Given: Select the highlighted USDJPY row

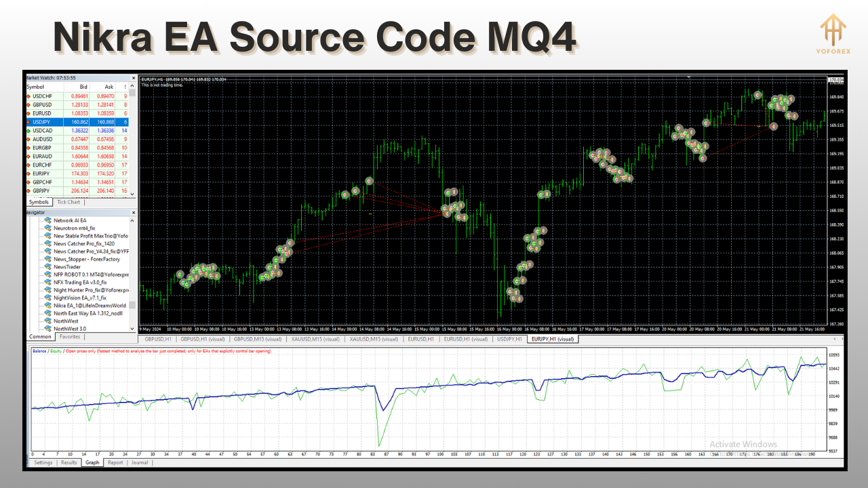Looking at the screenshot, I should click(77, 122).
